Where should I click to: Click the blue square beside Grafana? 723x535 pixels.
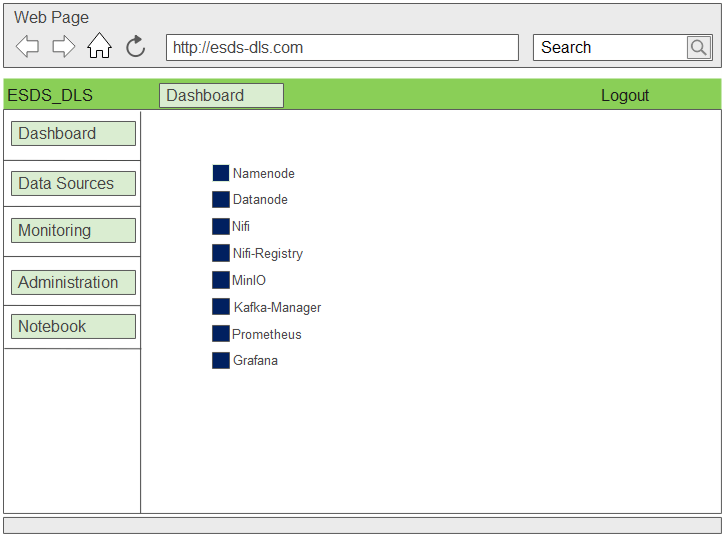(221, 360)
